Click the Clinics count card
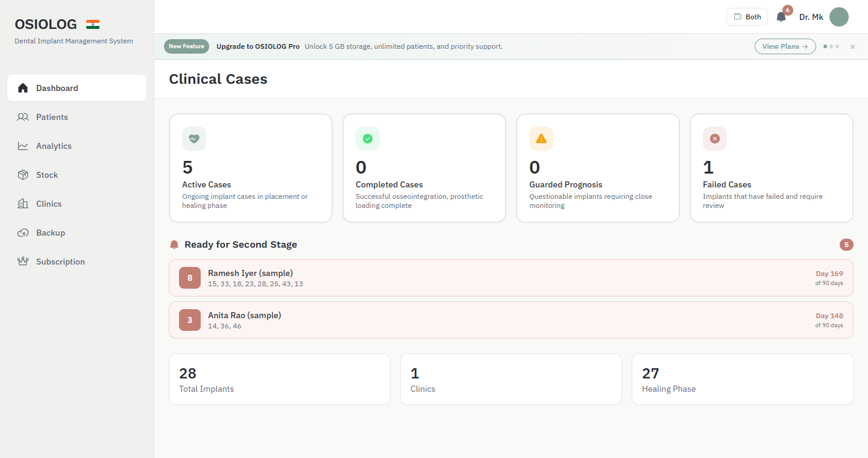Viewport: 868px width, 458px height. 511,379
